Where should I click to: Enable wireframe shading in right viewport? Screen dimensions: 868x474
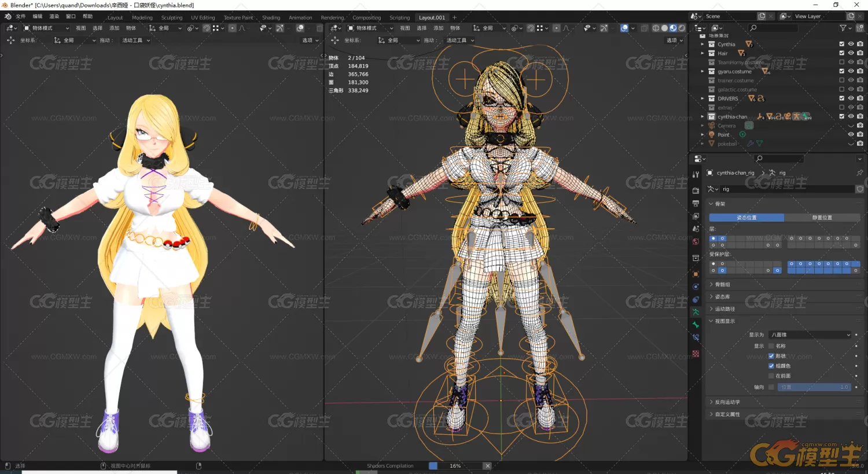tap(656, 28)
